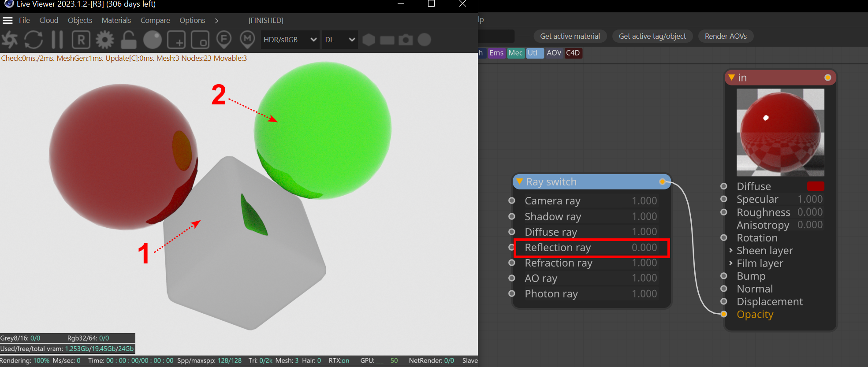
Task: Click the rectangle icon in toolbar
Action: tap(387, 40)
